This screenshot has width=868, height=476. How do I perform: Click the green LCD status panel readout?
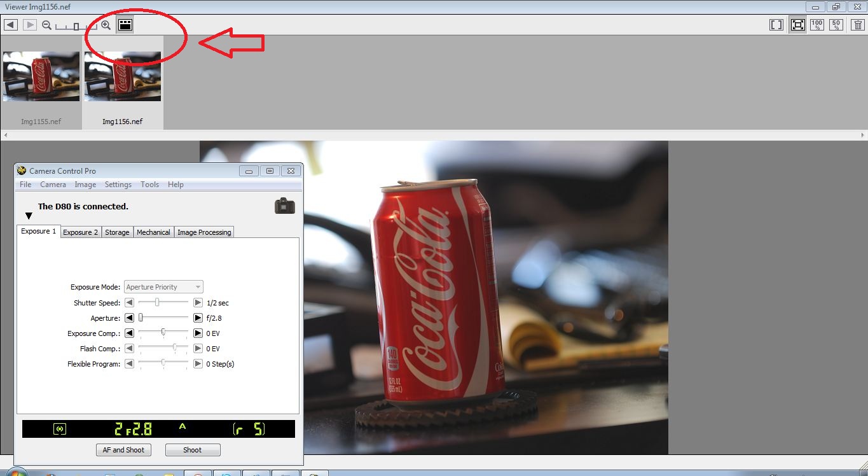(x=158, y=429)
